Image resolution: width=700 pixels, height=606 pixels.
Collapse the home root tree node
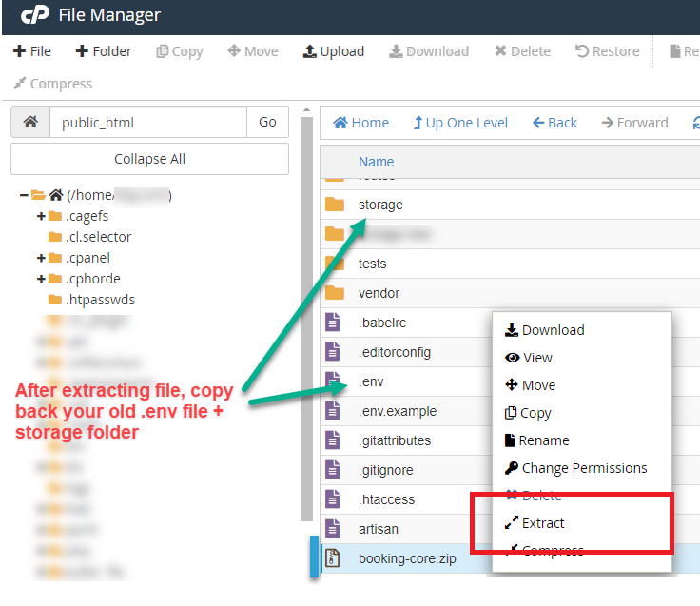pos(24,195)
